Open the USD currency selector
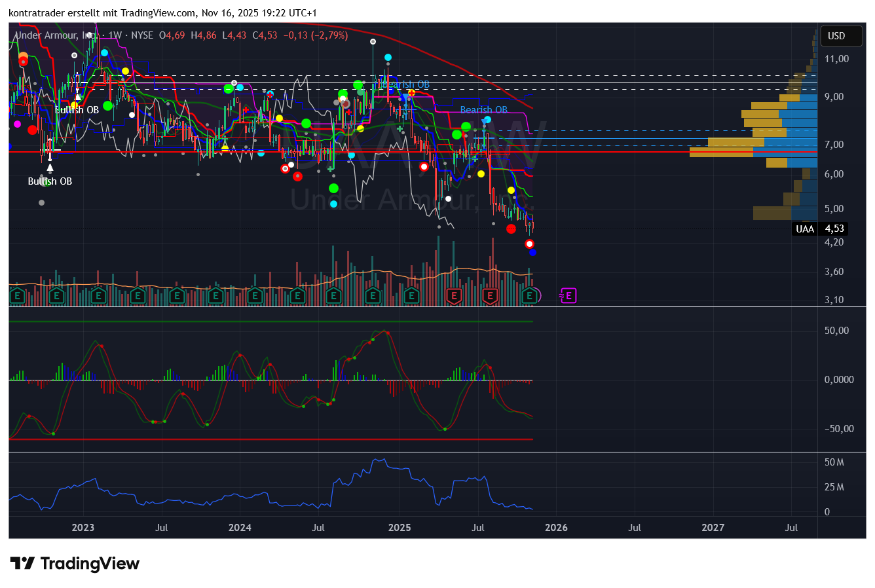The width and height of the screenshot is (875, 588). (841, 36)
